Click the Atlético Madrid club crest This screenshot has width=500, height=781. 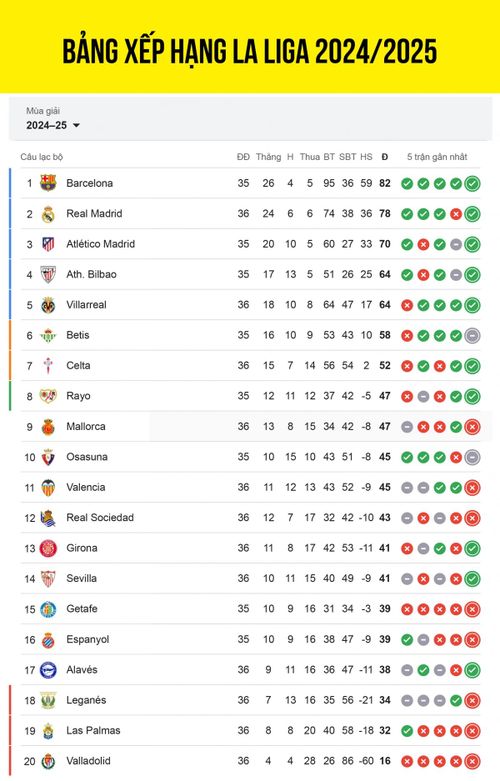(x=48, y=244)
